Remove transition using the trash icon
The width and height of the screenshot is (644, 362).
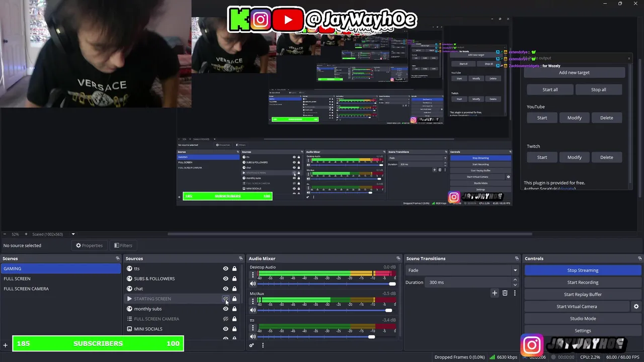[x=505, y=293]
